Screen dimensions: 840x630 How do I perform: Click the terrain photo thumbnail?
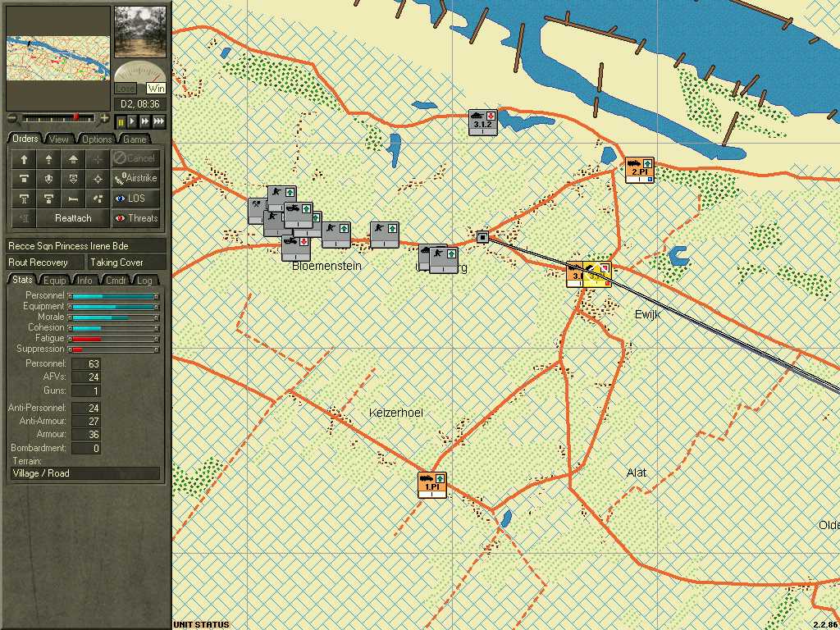[x=140, y=32]
